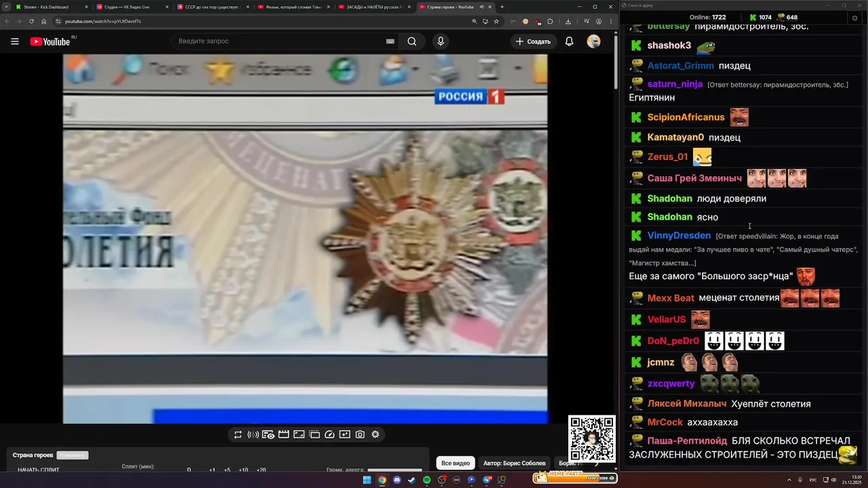Open the YouTube account avatar menu
Image resolution: width=868 pixels, height=488 pixels.
(593, 41)
